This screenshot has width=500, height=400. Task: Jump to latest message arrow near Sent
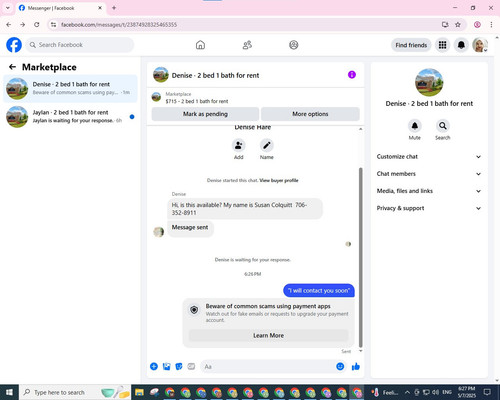pos(360,351)
